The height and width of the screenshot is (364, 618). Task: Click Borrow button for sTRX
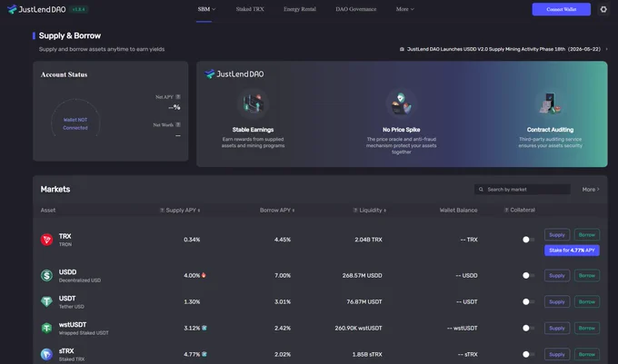[x=587, y=354]
